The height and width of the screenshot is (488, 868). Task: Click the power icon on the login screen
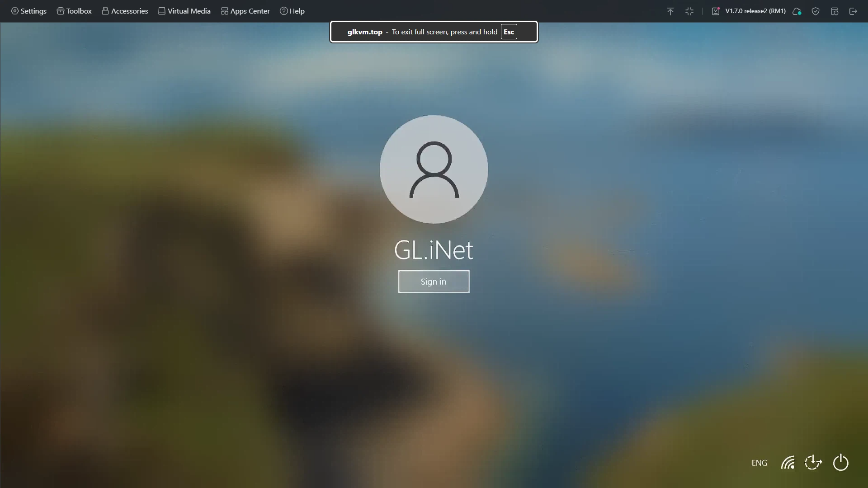(841, 463)
